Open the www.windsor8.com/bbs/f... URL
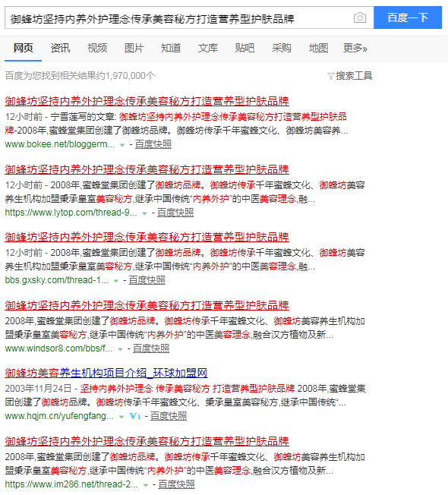Image resolution: width=448 pixels, height=495 pixels. (x=58, y=348)
